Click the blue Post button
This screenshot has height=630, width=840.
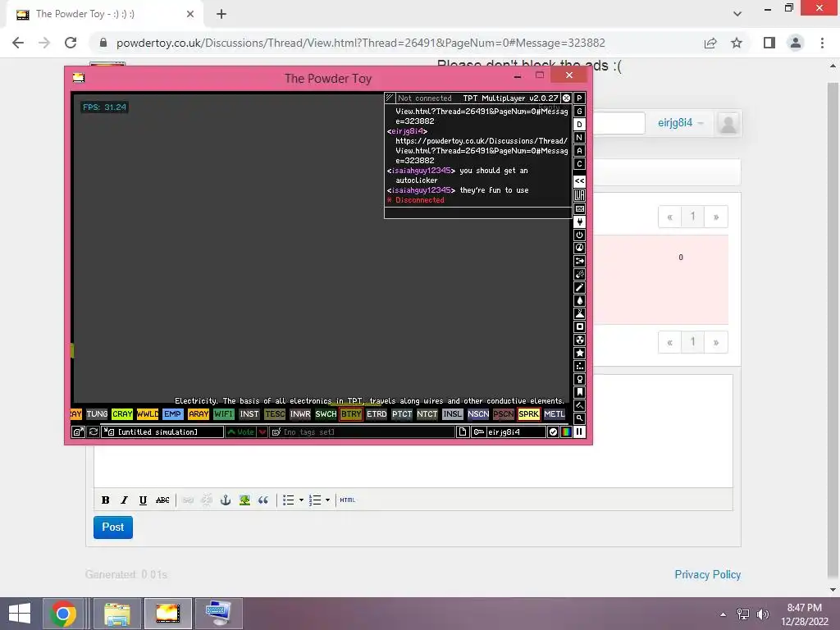click(x=113, y=527)
